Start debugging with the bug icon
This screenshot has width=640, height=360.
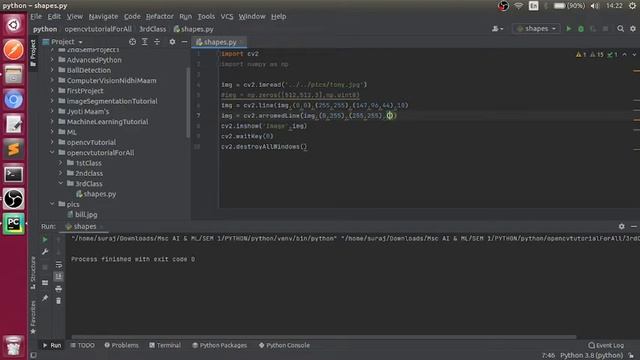tap(581, 29)
